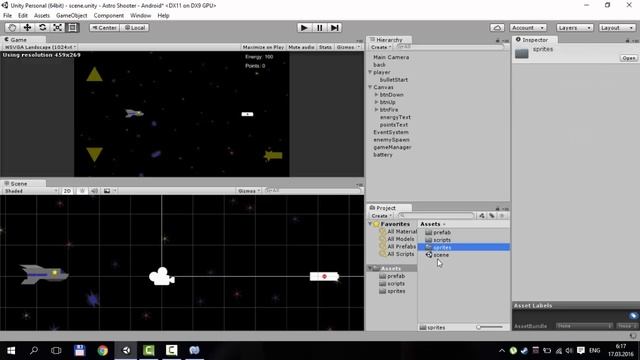Image resolution: width=640 pixels, height=360 pixels.
Task: Select the Scale tool
Action: click(x=58, y=27)
